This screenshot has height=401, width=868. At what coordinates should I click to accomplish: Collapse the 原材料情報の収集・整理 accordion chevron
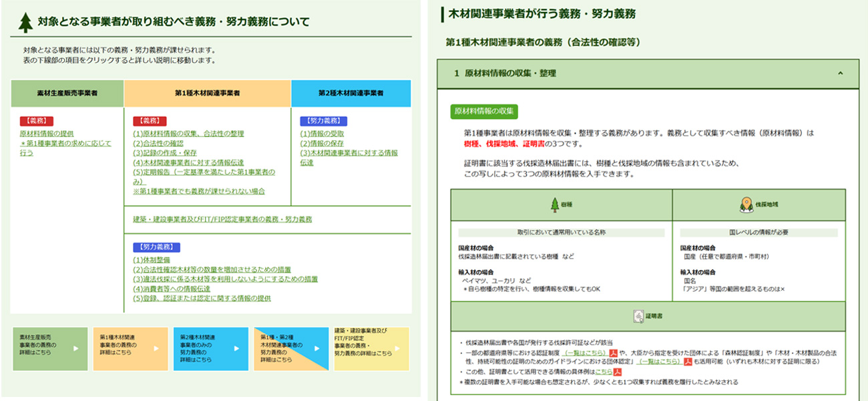click(840, 74)
